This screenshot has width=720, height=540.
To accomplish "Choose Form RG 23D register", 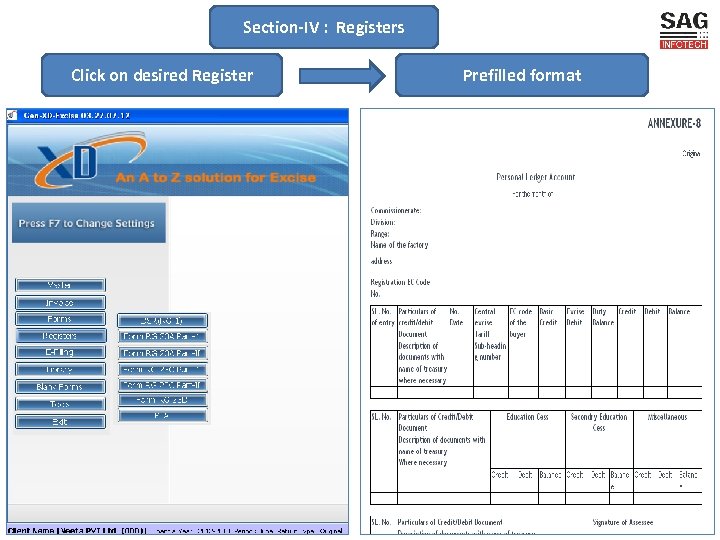I will (x=162, y=400).
